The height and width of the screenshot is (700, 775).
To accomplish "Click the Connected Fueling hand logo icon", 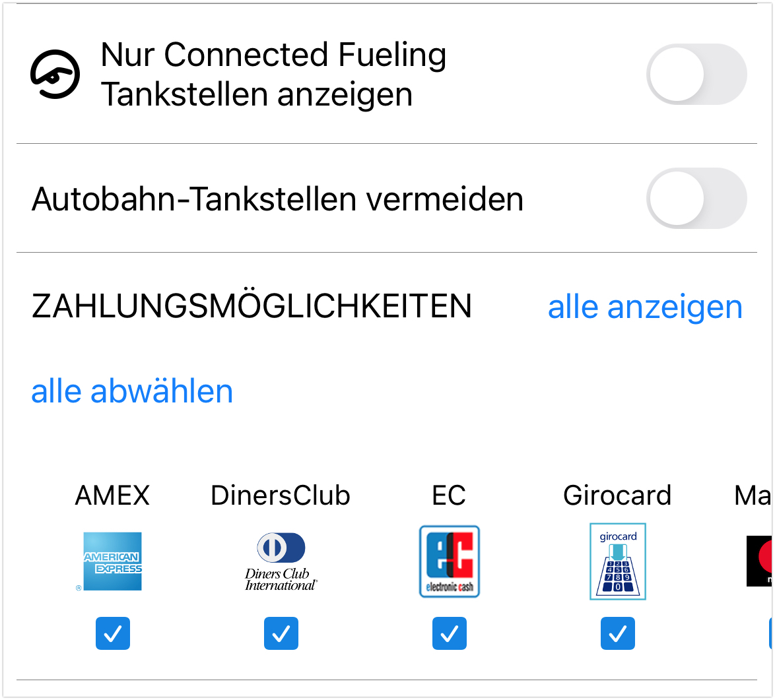I will tap(55, 74).
